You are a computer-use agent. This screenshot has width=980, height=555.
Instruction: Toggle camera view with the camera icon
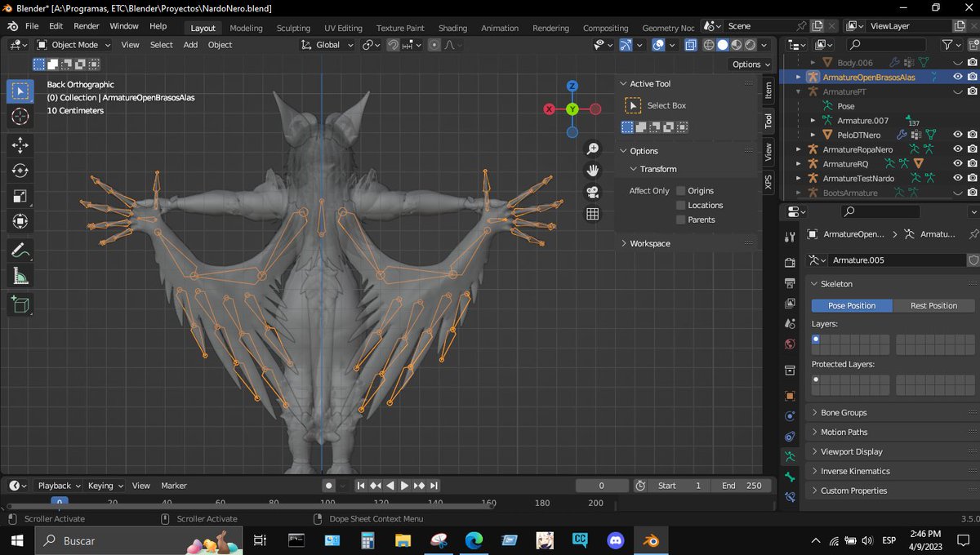tap(593, 193)
